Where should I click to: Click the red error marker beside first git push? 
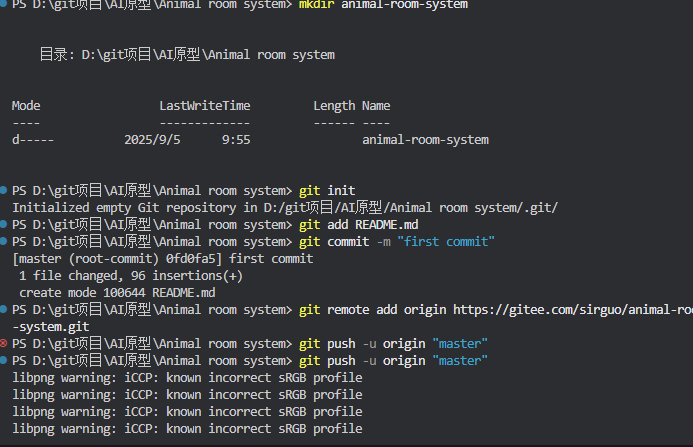tap(3, 343)
